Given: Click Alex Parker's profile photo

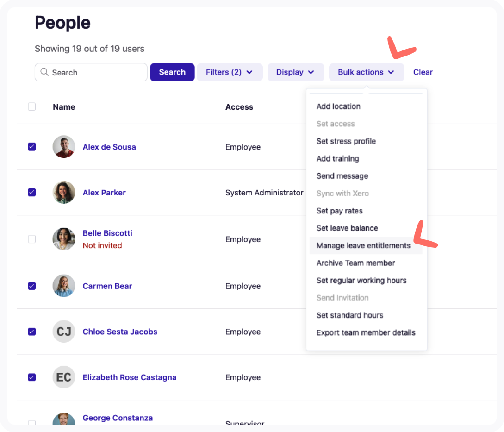Looking at the screenshot, I should tap(64, 193).
